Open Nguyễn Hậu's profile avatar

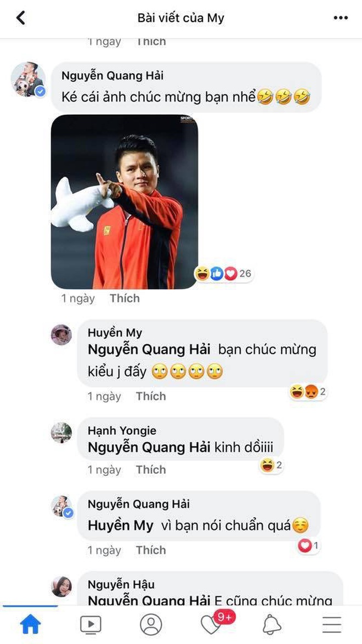61,587
